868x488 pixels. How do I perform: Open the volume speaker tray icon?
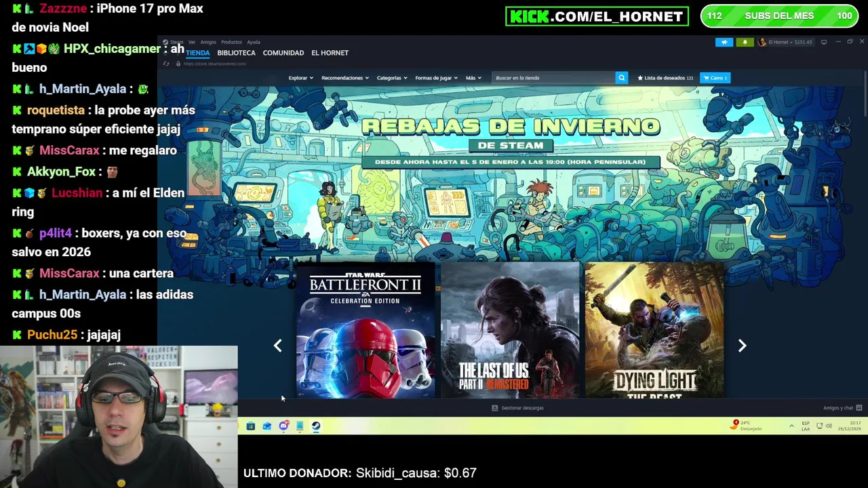[x=829, y=426]
